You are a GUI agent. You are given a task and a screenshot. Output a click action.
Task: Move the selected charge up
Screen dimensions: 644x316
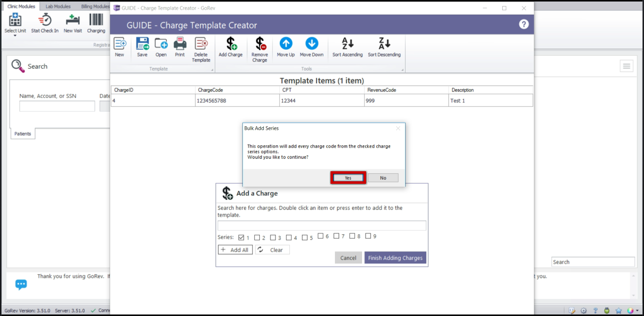pyautogui.click(x=285, y=47)
